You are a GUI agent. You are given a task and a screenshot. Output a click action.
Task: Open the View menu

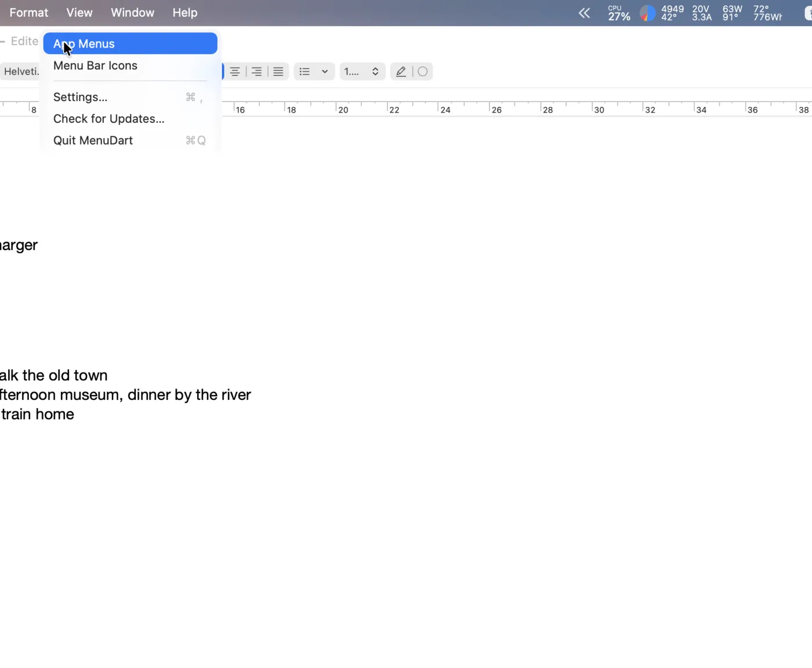tap(79, 13)
